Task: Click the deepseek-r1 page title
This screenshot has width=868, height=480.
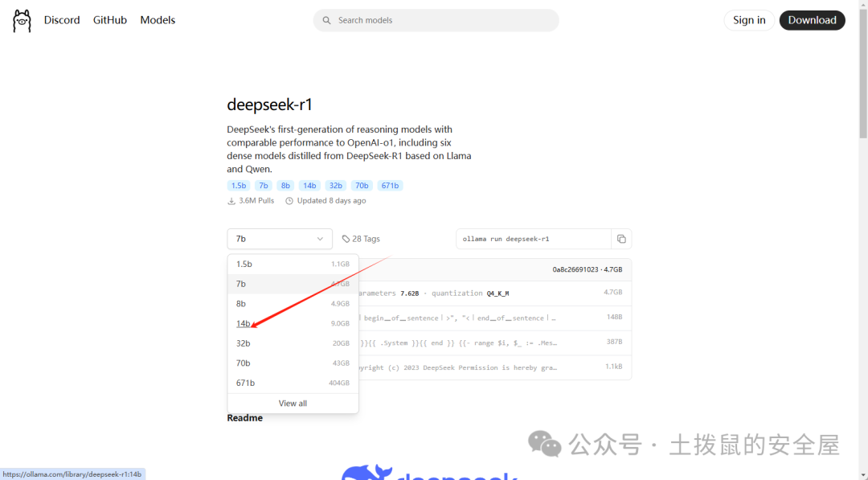Action: pyautogui.click(x=269, y=105)
